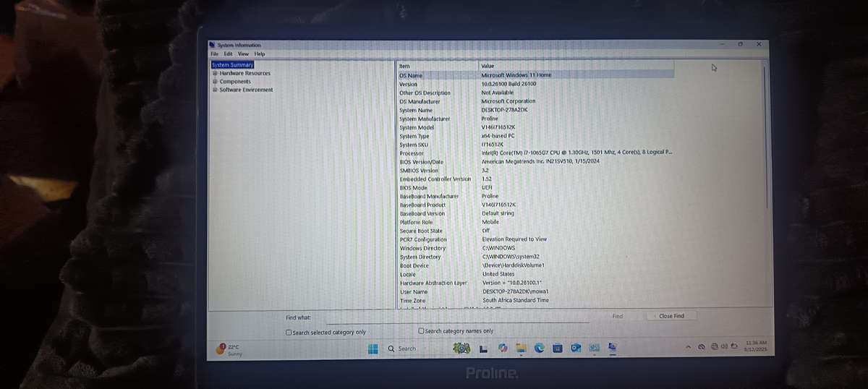Open File Explorer from the taskbar

[x=520, y=349]
